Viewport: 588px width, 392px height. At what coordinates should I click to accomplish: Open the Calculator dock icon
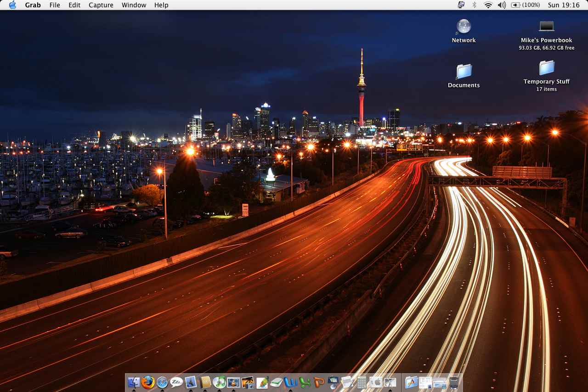pyautogui.click(x=362, y=382)
